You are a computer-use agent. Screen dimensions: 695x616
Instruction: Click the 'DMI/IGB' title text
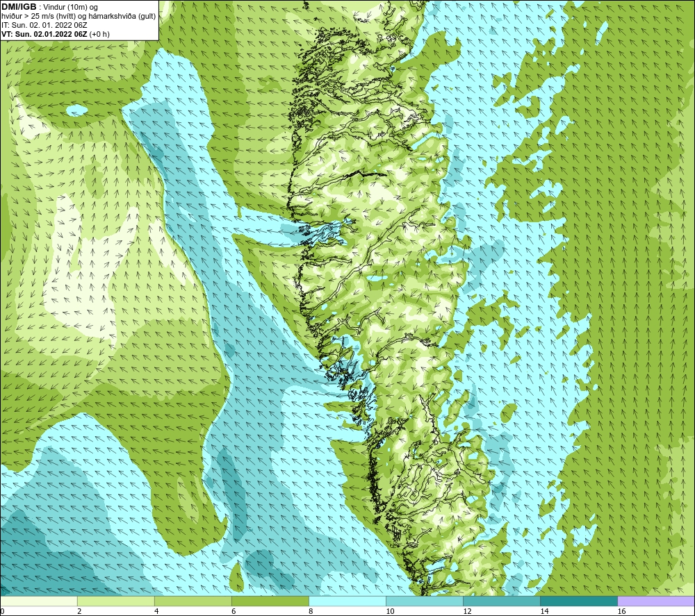tap(19, 7)
